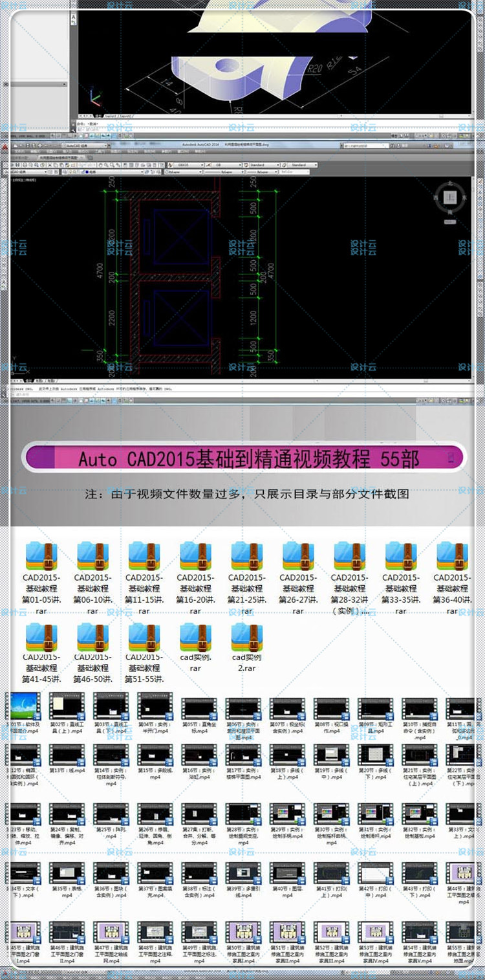Click file name 第30节：实例：绘制摇杆曲柄.mp4
The image size is (485, 980).
point(332,836)
